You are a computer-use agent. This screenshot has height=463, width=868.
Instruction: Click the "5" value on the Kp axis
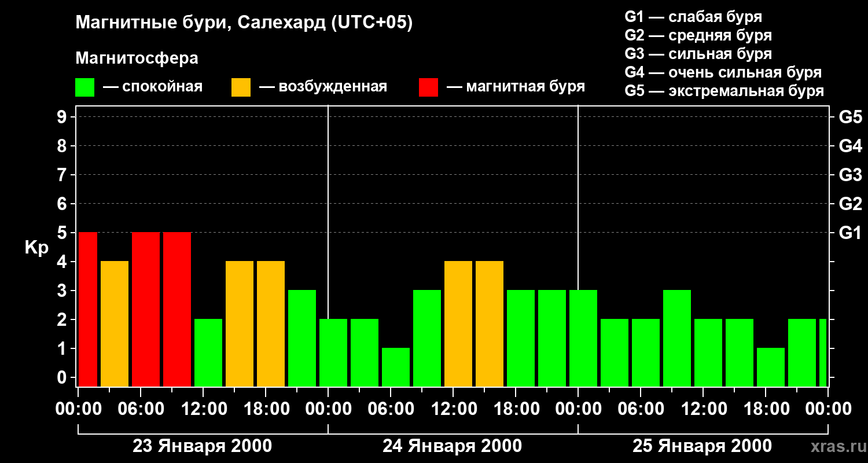click(63, 233)
